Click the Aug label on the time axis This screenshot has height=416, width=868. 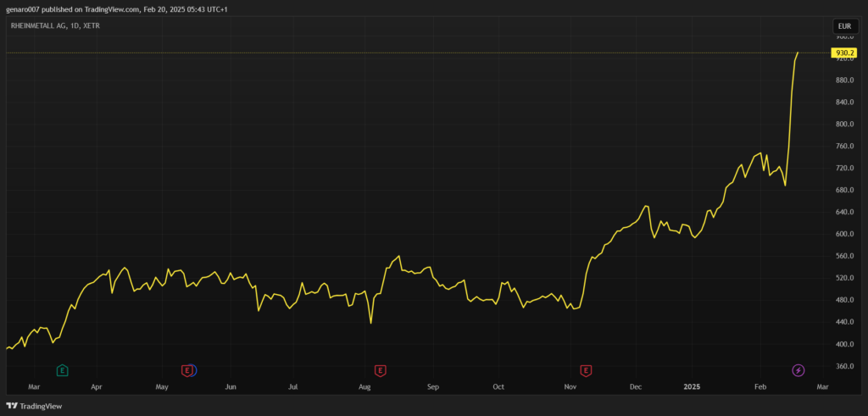pyautogui.click(x=364, y=386)
